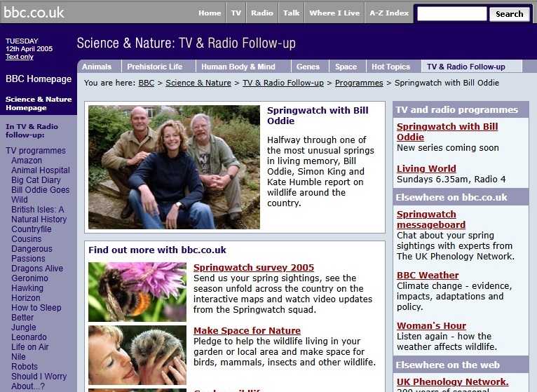Switch to the Animals tab
The height and width of the screenshot is (392, 537).
pos(97,67)
